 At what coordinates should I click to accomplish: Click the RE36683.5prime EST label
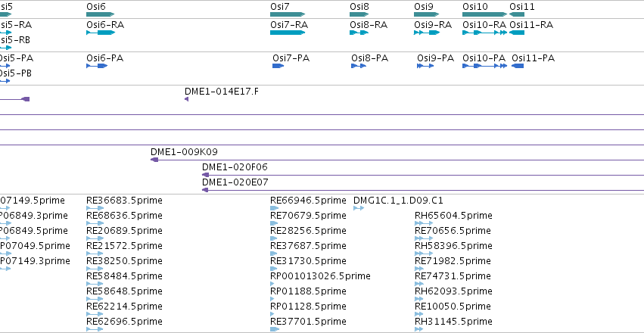[x=124, y=201]
